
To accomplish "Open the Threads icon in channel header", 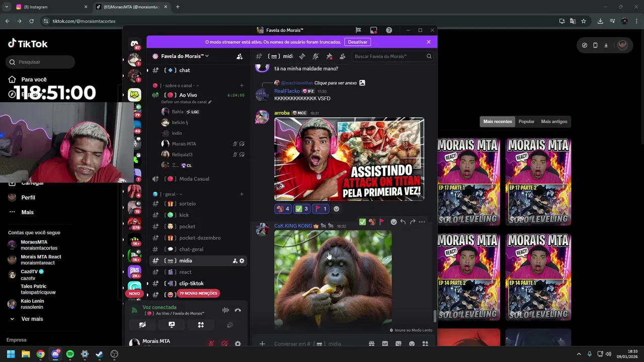I will click(302, 56).
